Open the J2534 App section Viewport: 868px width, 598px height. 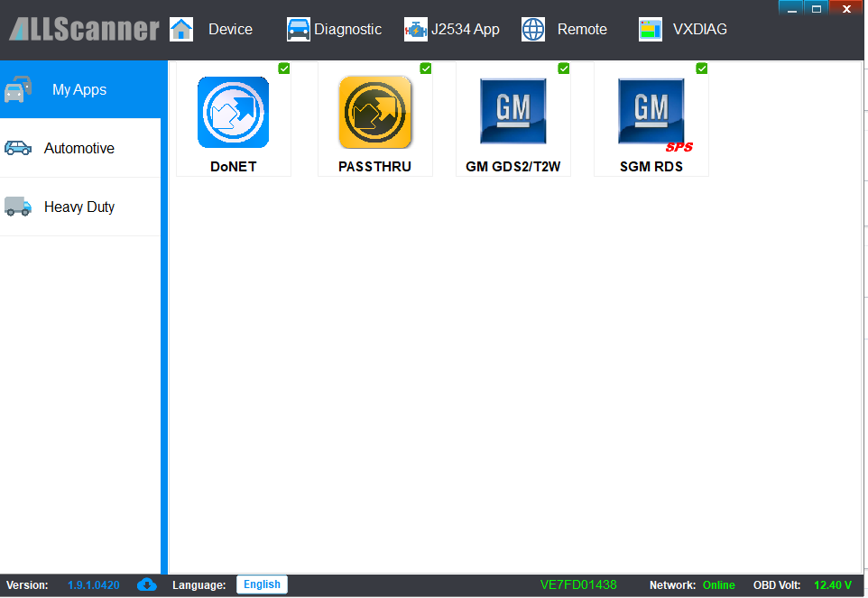465,30
